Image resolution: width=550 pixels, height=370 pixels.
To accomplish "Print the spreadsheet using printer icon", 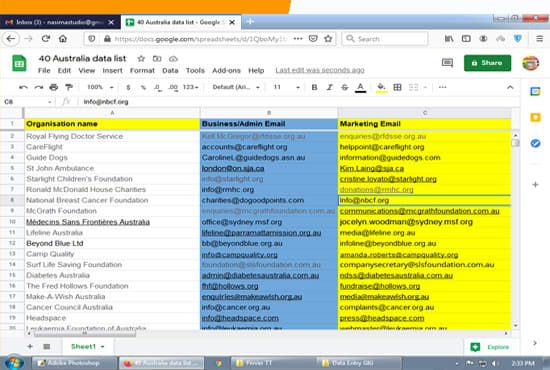I will tap(54, 87).
